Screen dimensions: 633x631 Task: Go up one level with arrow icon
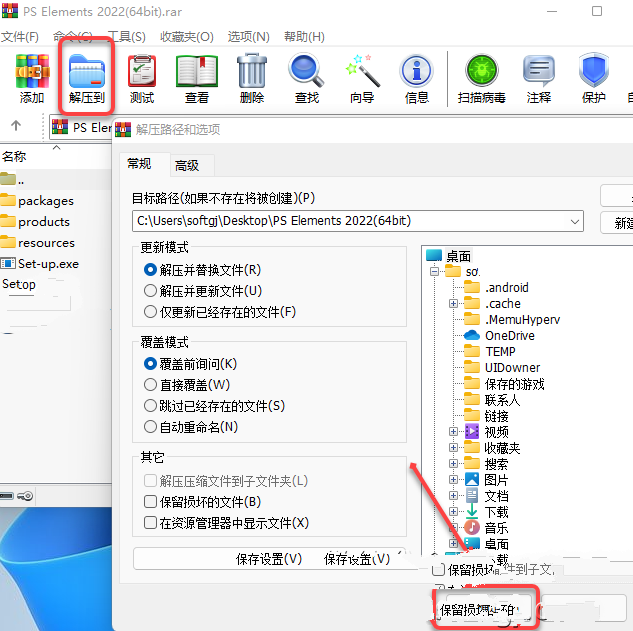16,126
